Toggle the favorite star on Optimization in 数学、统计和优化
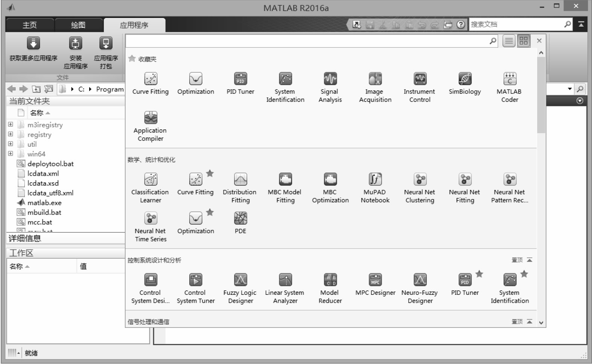This screenshot has height=364, width=592. 210,212
